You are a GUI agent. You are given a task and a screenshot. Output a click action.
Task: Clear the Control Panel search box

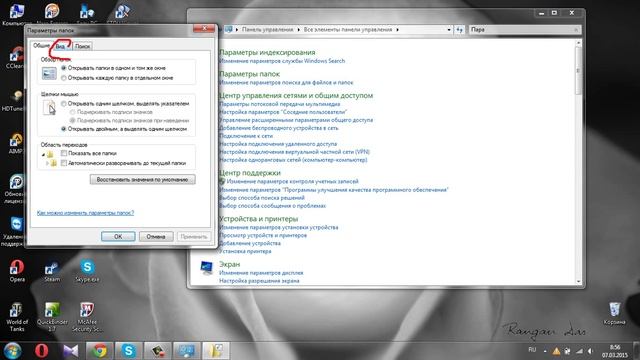point(576,30)
